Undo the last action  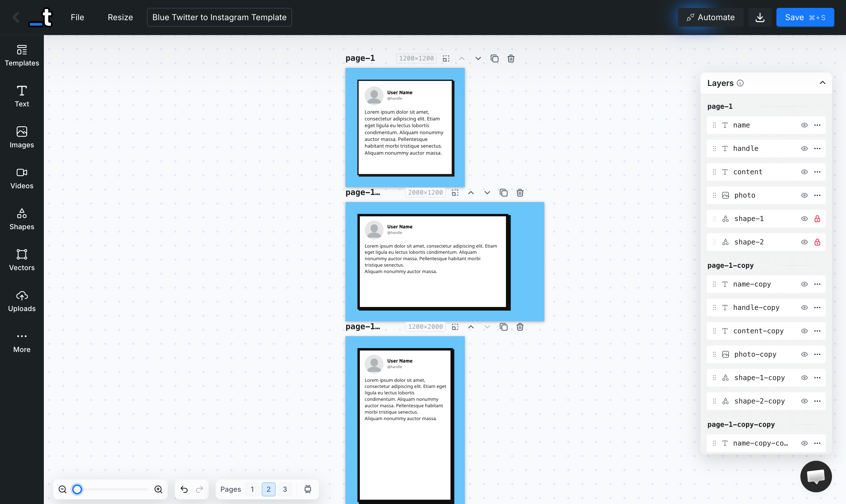click(184, 489)
